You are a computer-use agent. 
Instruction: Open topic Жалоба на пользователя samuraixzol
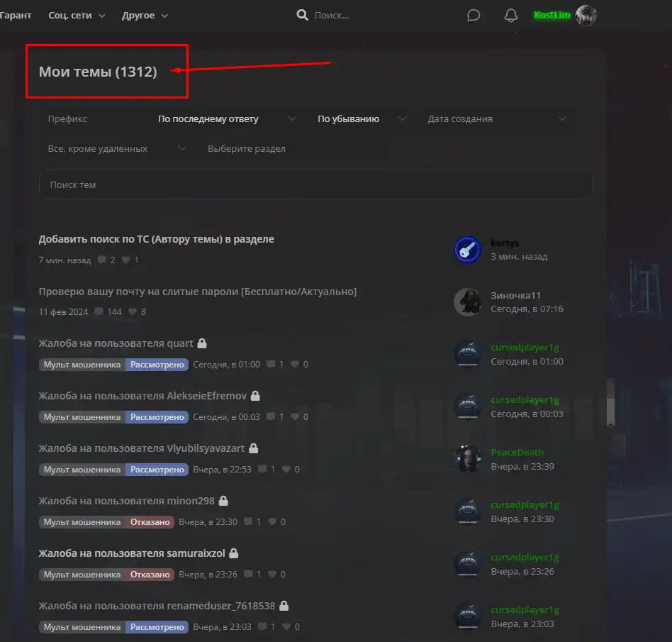point(132,553)
